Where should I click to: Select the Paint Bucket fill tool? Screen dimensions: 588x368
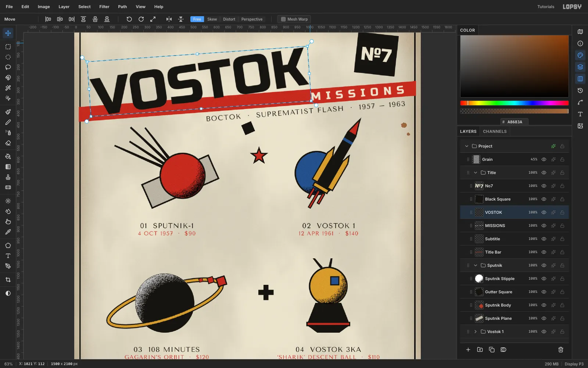click(x=8, y=156)
